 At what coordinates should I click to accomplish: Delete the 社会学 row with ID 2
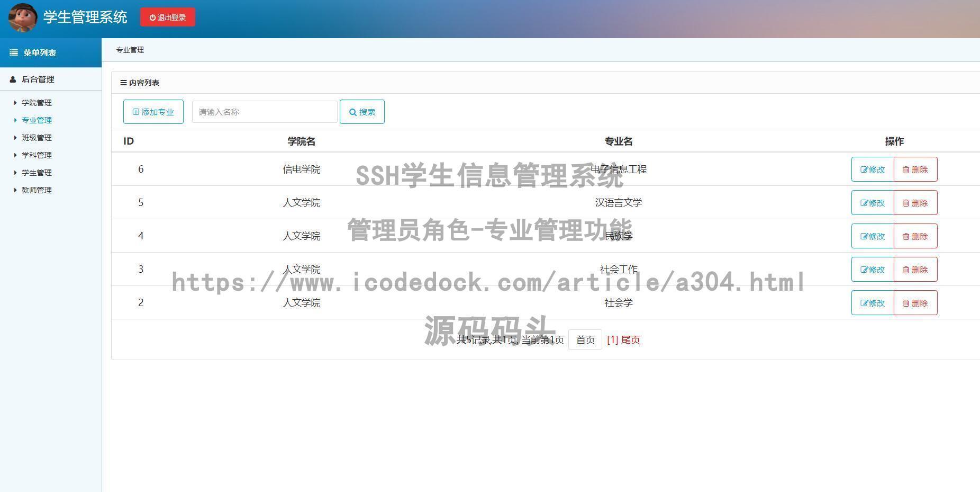915,303
